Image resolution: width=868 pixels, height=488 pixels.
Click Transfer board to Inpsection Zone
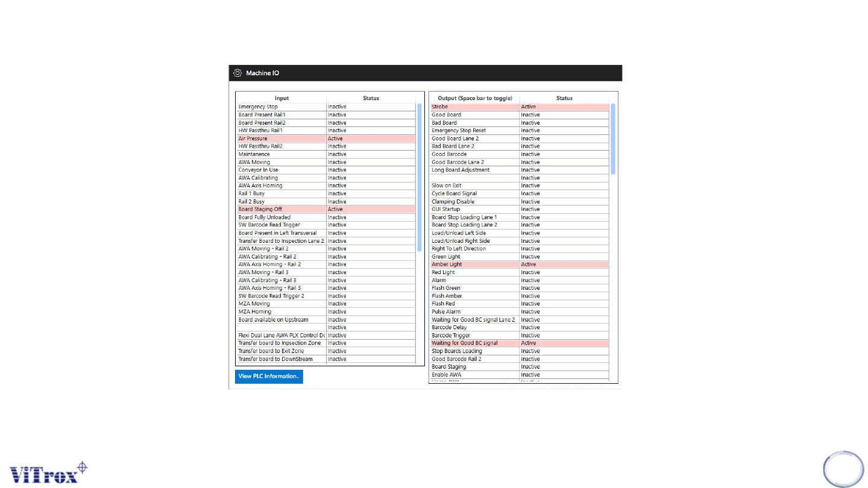[326, 343]
